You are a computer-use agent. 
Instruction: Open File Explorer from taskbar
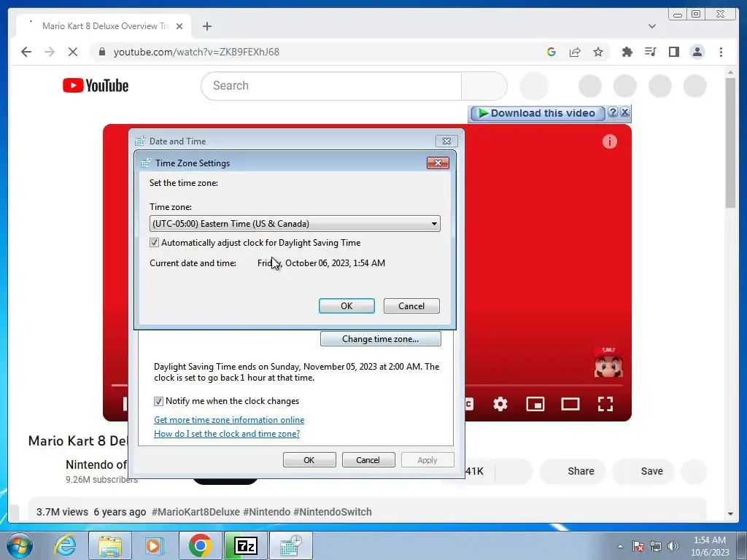109,545
